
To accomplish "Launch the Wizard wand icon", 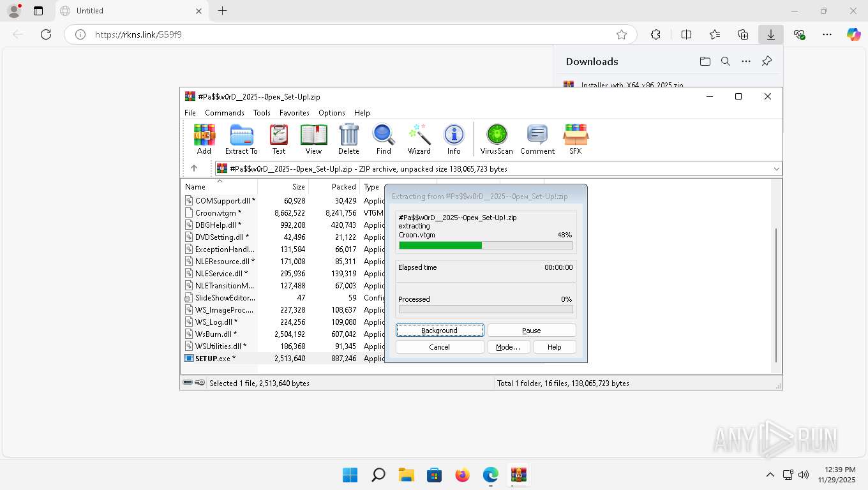I will (x=419, y=139).
